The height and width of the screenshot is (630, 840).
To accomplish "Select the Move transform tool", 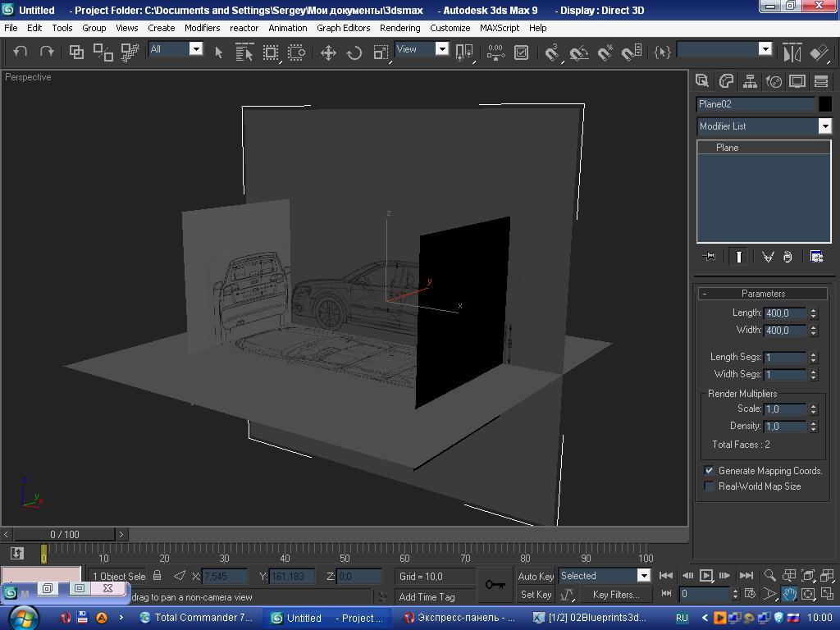I will tap(328, 52).
